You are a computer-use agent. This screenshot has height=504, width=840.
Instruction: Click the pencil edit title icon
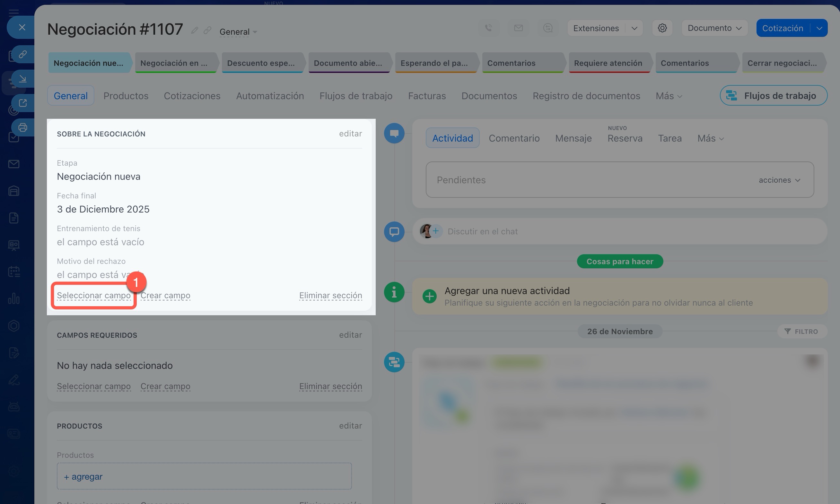coord(194,30)
